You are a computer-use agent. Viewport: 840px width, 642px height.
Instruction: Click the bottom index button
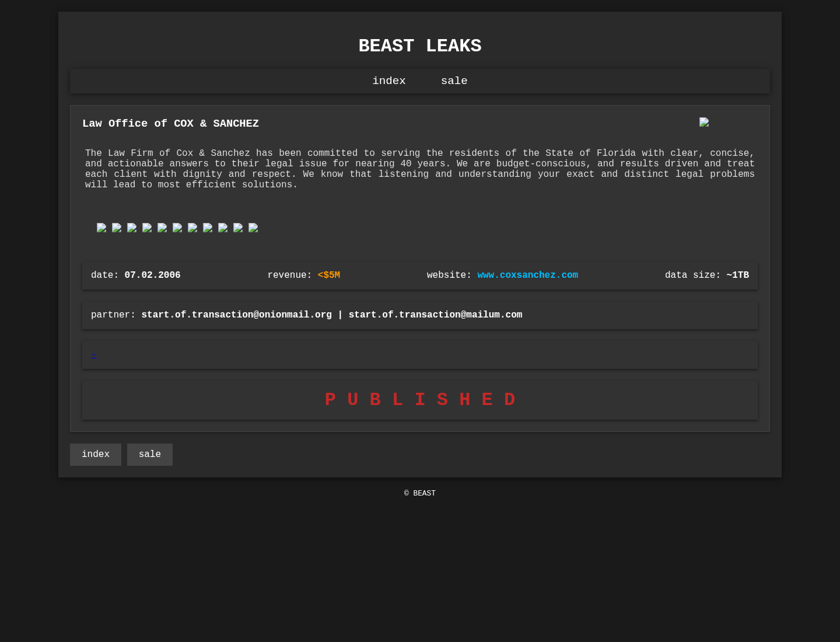click(96, 455)
